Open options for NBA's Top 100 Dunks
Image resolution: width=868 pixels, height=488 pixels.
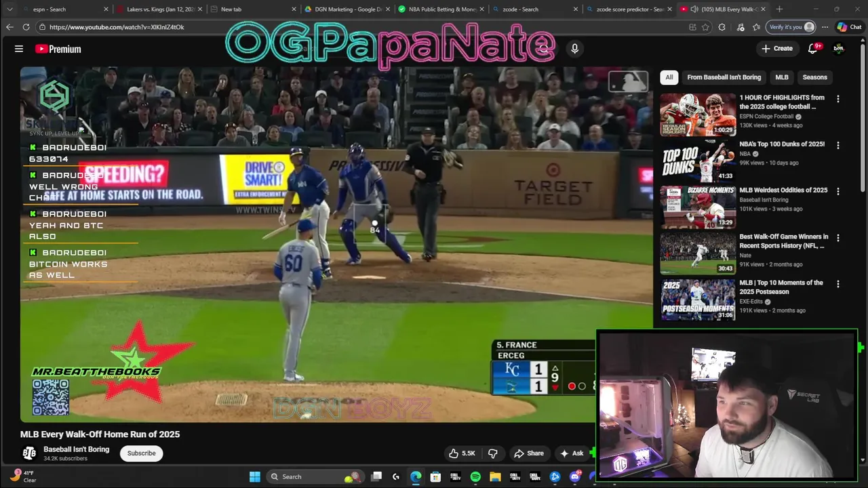(838, 145)
